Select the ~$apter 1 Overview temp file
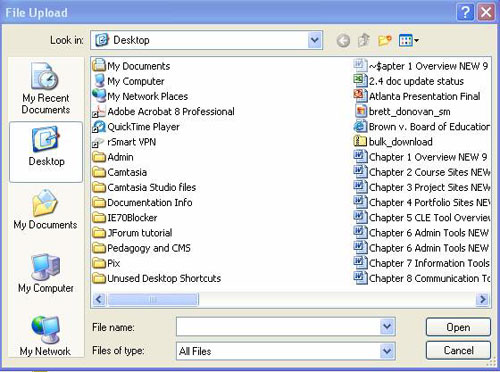 pyautogui.click(x=421, y=66)
